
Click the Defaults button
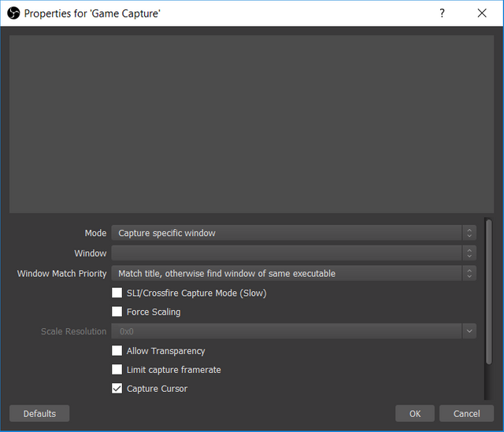coord(39,414)
